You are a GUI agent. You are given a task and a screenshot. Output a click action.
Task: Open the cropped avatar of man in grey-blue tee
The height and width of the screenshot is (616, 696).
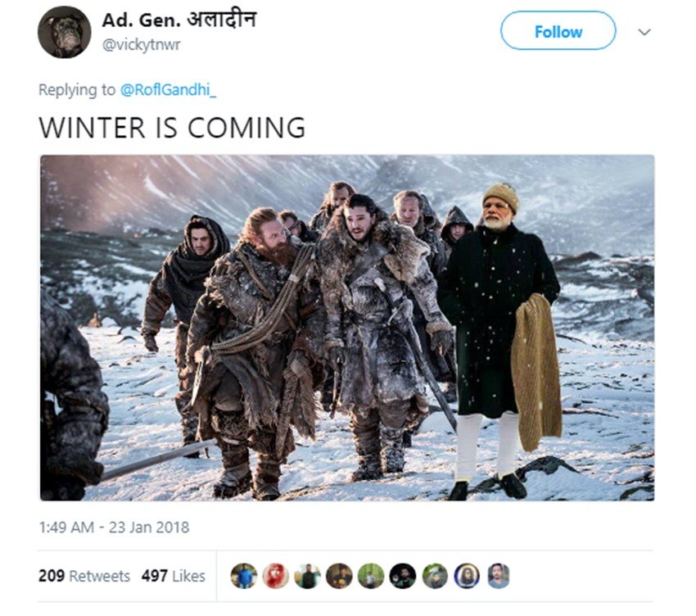pyautogui.click(x=499, y=576)
